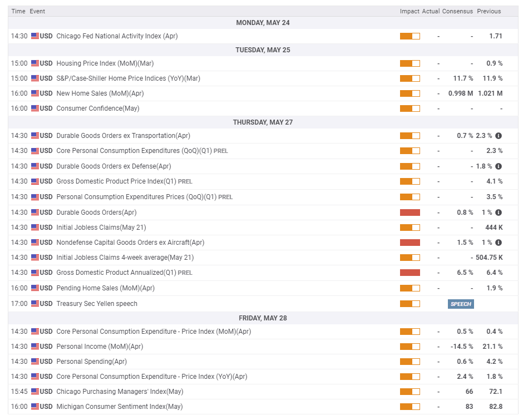Click the Impact column header
The width and height of the screenshot is (523, 420).
coord(409,11)
